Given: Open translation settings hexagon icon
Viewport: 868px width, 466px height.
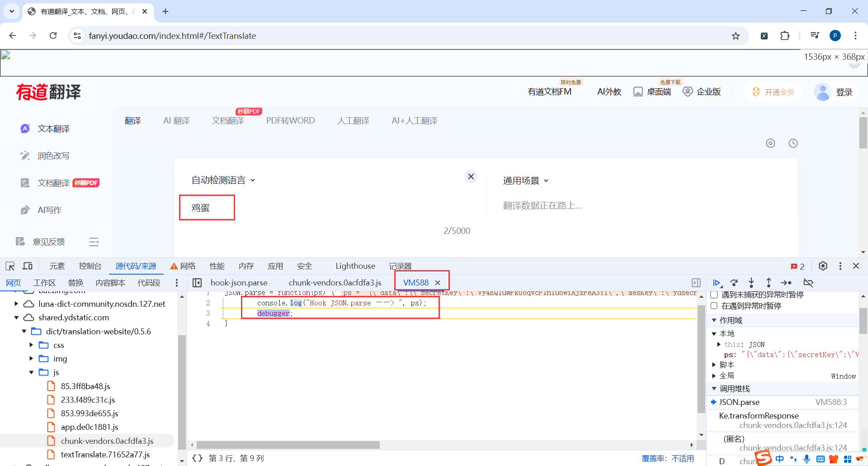Looking at the screenshot, I should click(771, 143).
